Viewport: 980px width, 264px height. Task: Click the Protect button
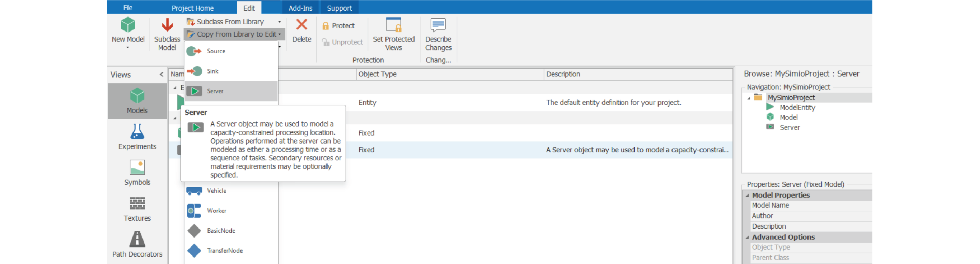338,26
